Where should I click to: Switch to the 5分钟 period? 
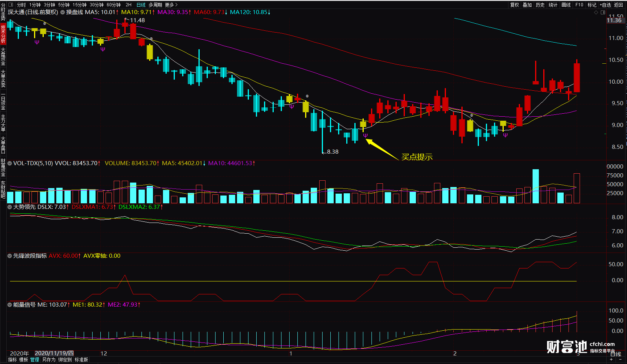[x=64, y=5]
